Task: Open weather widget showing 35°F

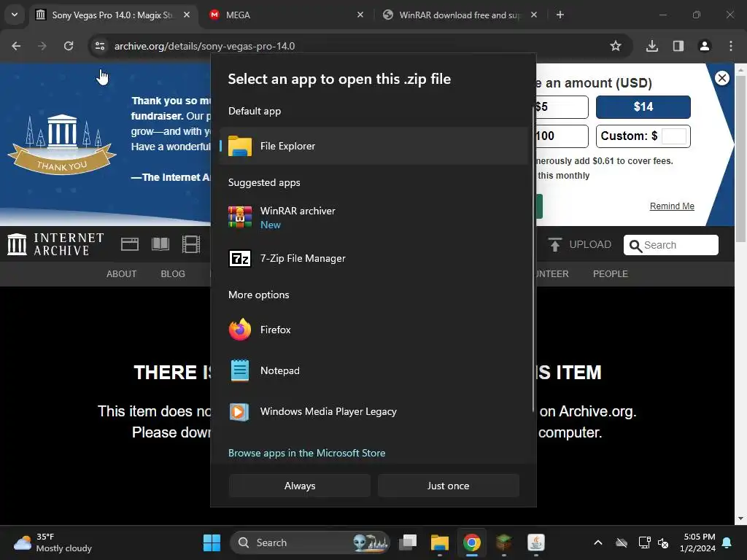Action: (x=53, y=542)
